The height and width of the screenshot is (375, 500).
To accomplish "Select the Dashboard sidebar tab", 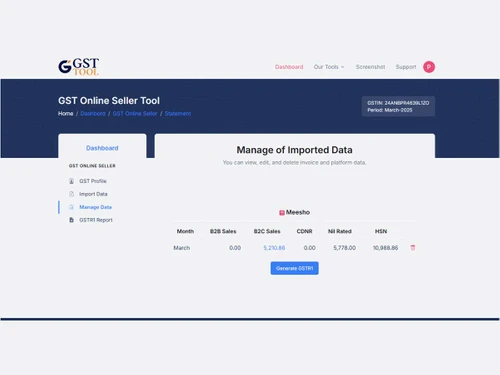I will pos(102,148).
